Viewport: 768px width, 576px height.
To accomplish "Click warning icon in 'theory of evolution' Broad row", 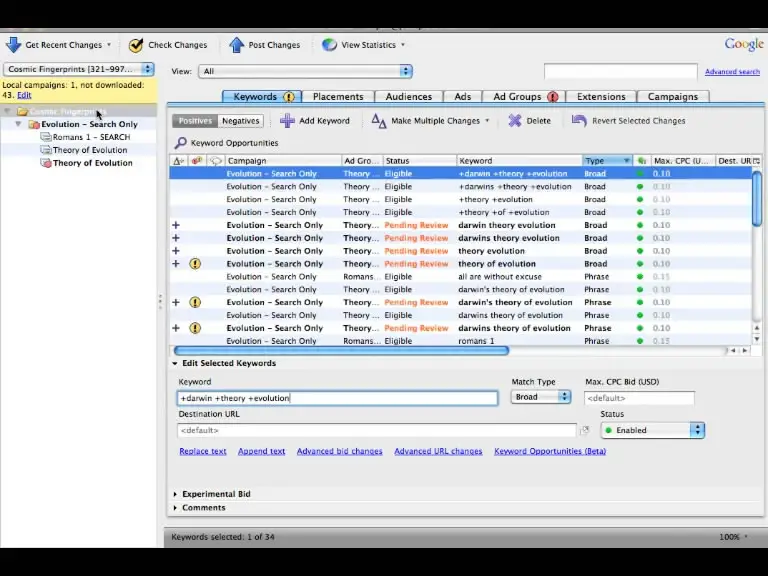I will pos(195,264).
